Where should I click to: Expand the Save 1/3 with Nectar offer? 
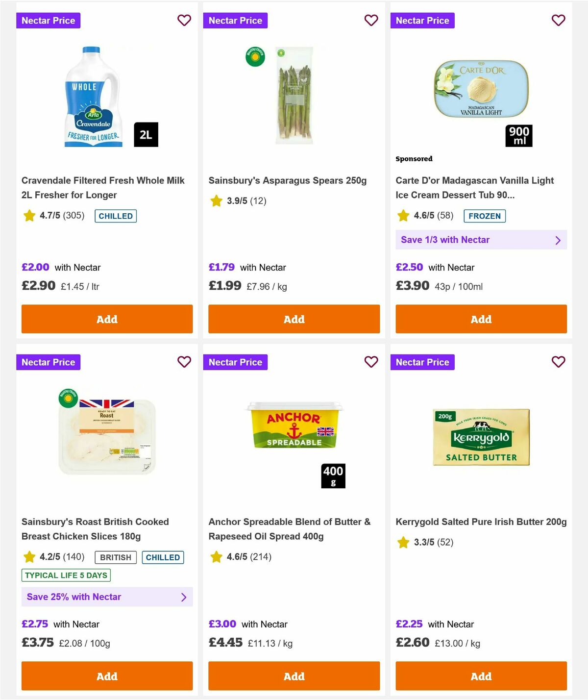tap(481, 240)
